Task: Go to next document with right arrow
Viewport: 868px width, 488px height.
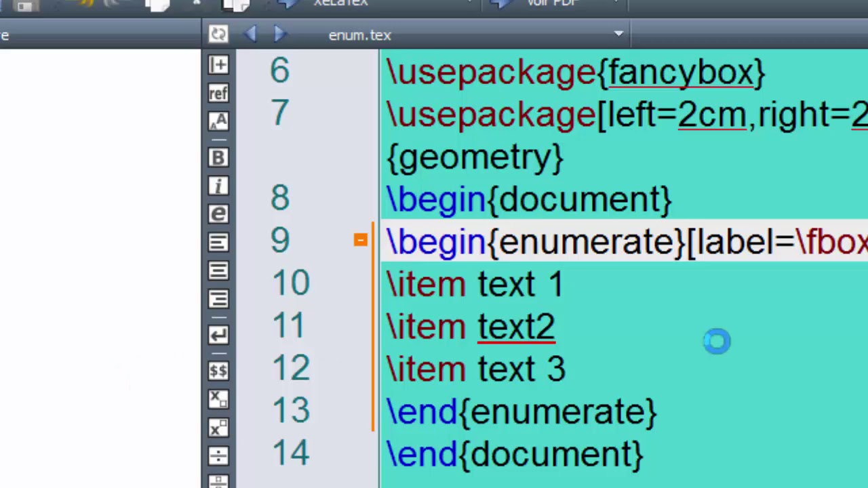Action: (x=280, y=34)
